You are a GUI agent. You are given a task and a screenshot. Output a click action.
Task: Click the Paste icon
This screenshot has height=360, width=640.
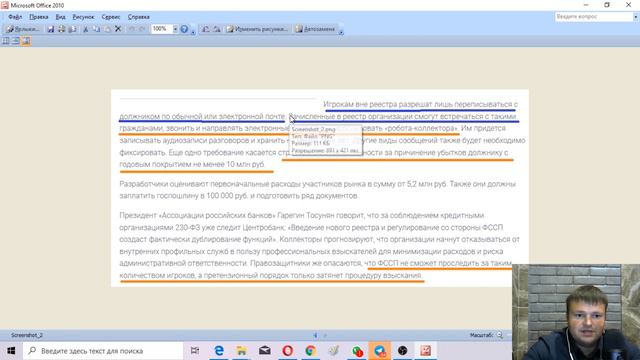(107, 29)
